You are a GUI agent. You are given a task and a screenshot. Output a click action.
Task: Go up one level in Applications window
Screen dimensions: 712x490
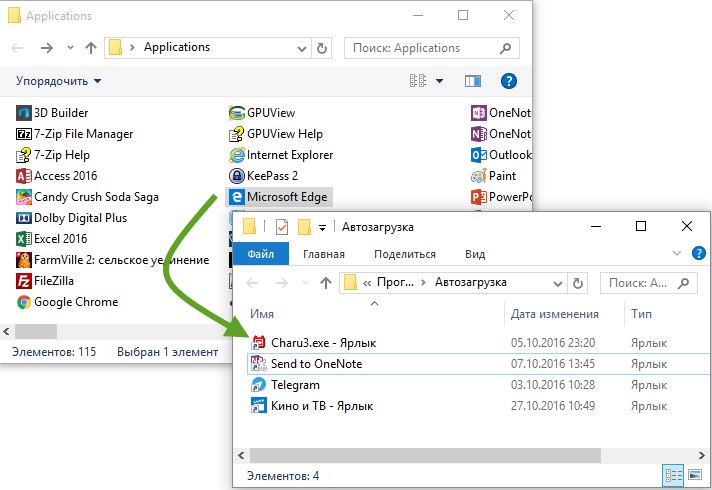(x=91, y=48)
